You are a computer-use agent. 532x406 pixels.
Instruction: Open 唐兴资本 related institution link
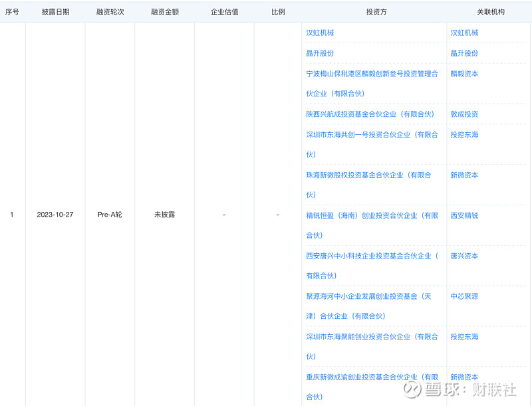pos(464,256)
